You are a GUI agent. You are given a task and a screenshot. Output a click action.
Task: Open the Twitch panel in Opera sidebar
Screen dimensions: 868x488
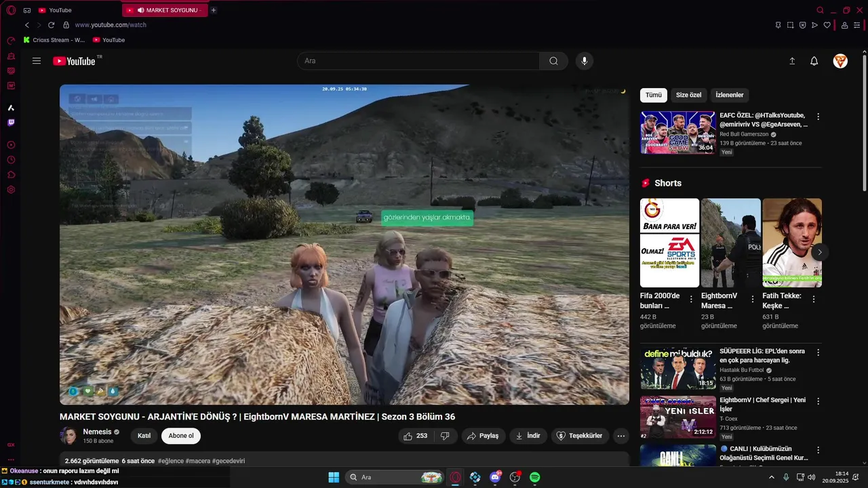coord(11,123)
